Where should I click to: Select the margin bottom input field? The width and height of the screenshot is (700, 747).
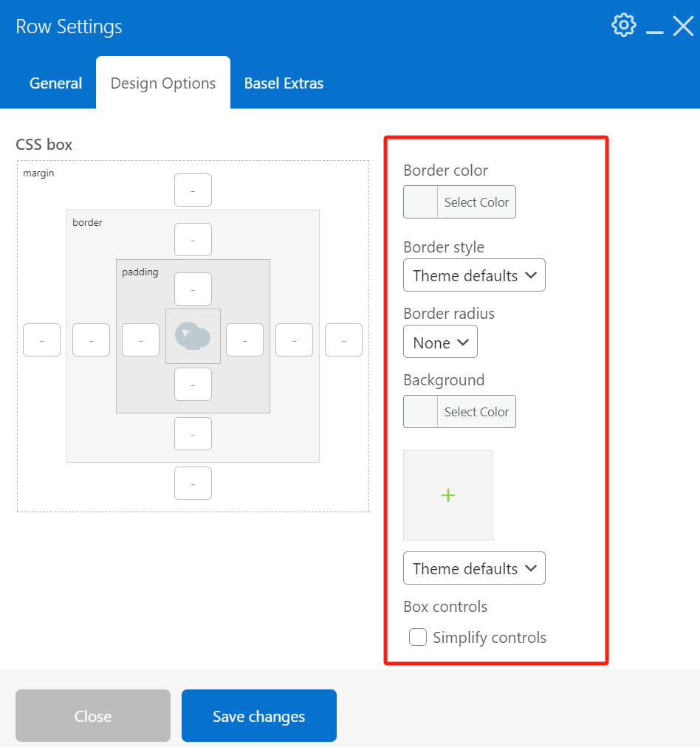[193, 483]
